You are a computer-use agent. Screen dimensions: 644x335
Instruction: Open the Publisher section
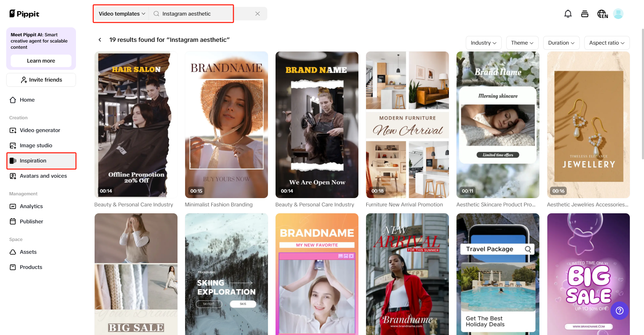click(x=31, y=221)
